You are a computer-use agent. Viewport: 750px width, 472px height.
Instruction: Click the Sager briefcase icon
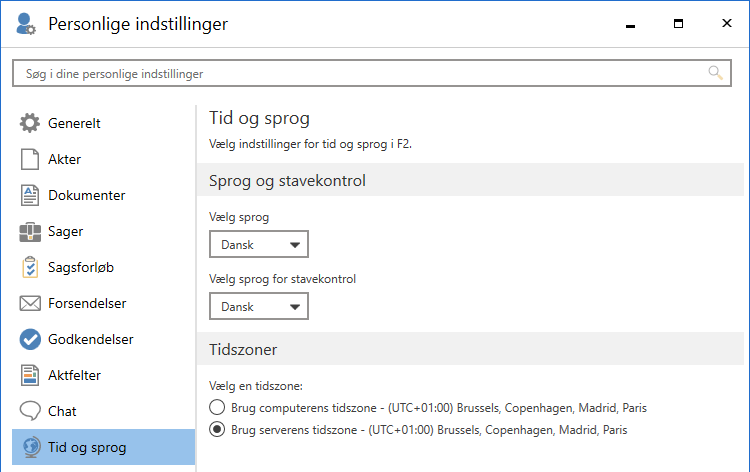pos(30,231)
